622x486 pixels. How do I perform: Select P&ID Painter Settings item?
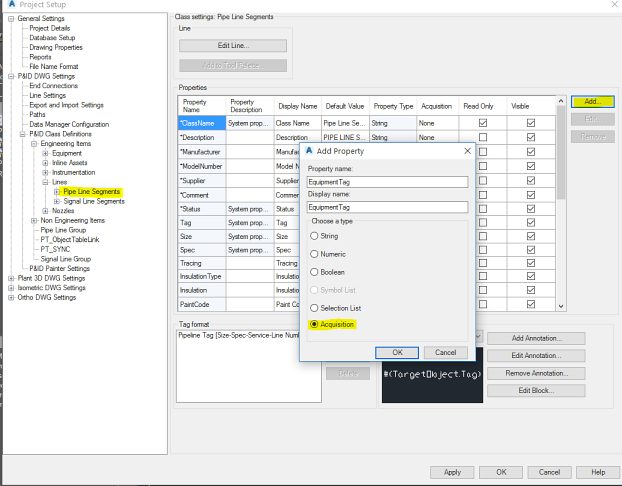[60, 269]
